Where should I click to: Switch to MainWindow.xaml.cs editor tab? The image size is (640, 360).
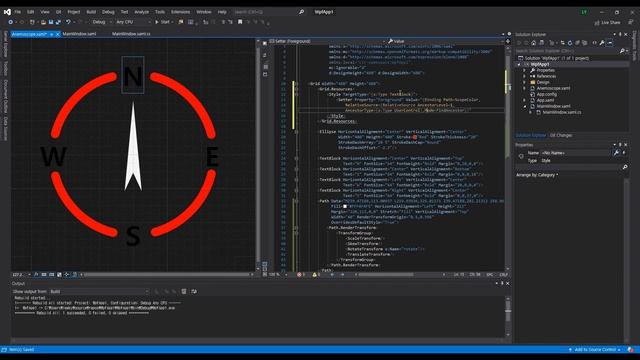click(131, 34)
